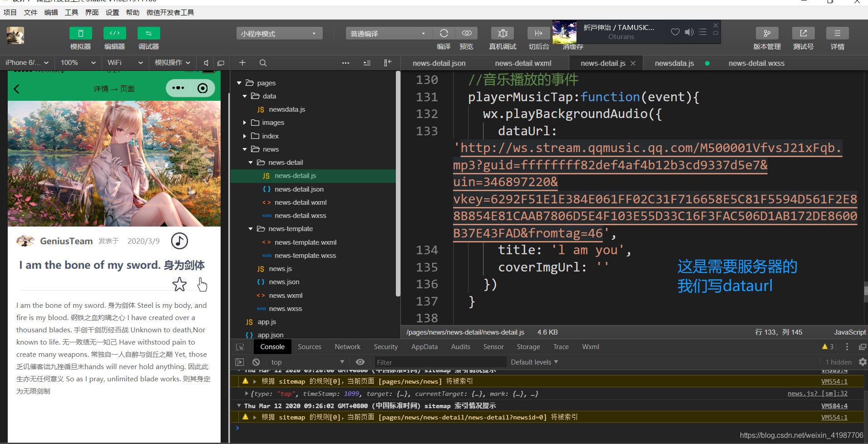This screenshot has height=444, width=868.
Task: Open news-template.wxml file
Action: coord(306,242)
